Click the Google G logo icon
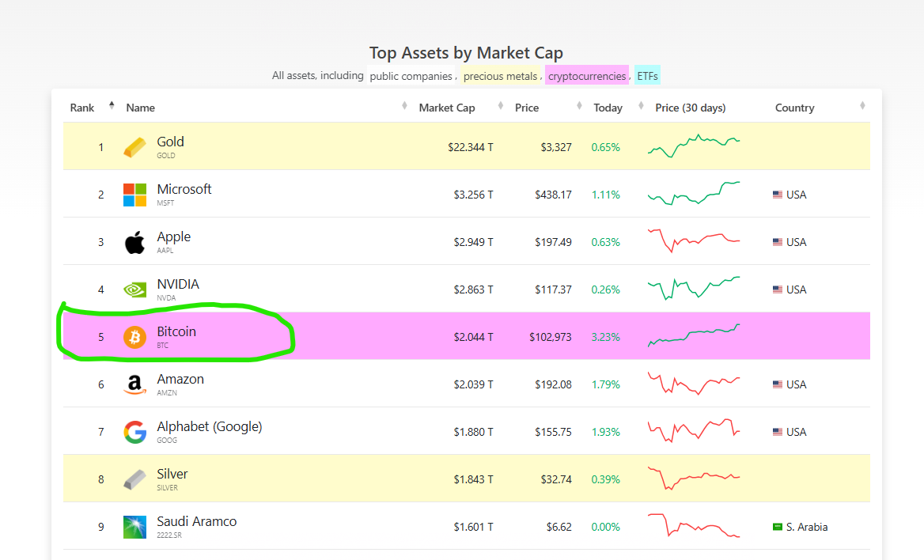The height and width of the screenshot is (560, 924). click(134, 432)
